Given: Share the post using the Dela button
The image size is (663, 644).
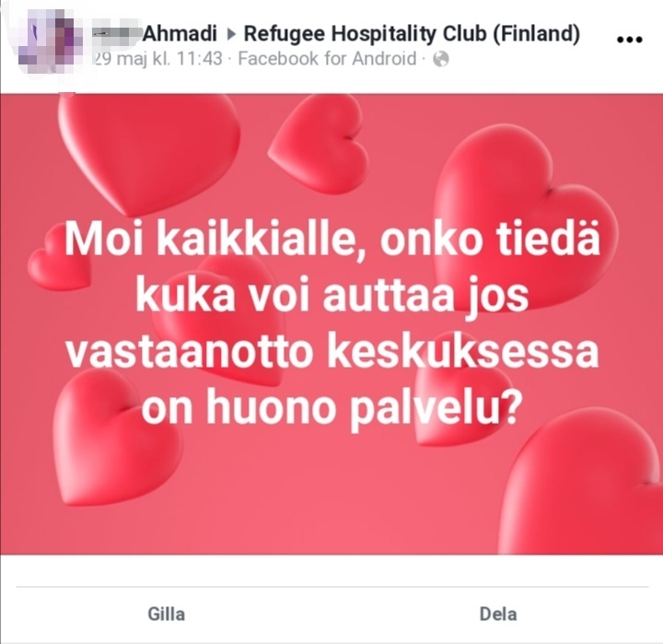Looking at the screenshot, I should point(498,614).
